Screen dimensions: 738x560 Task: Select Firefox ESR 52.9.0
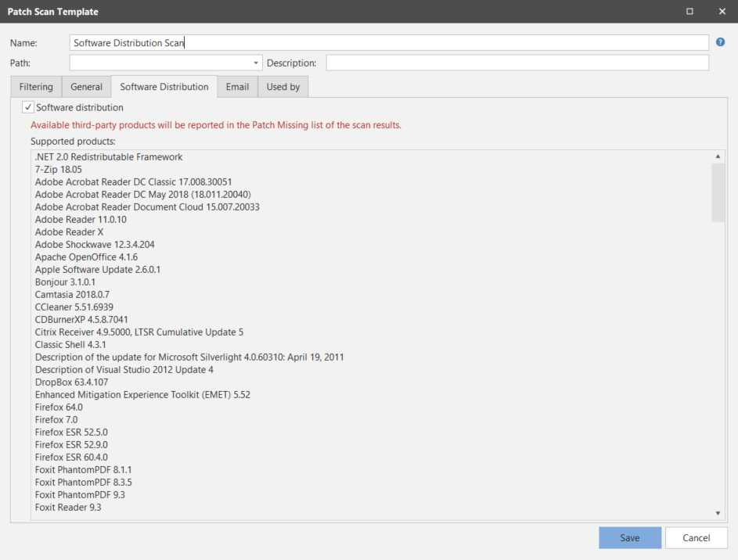(71, 445)
